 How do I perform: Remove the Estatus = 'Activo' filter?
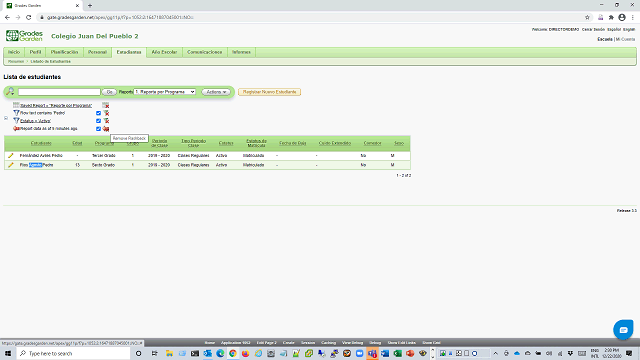106,121
